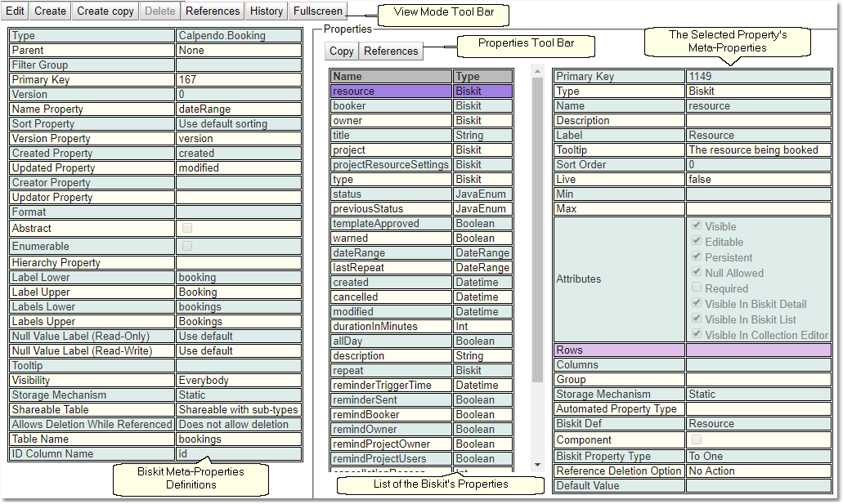Click the Edit button in the toolbar
Viewport: 843px width, 504px height.
(15, 11)
